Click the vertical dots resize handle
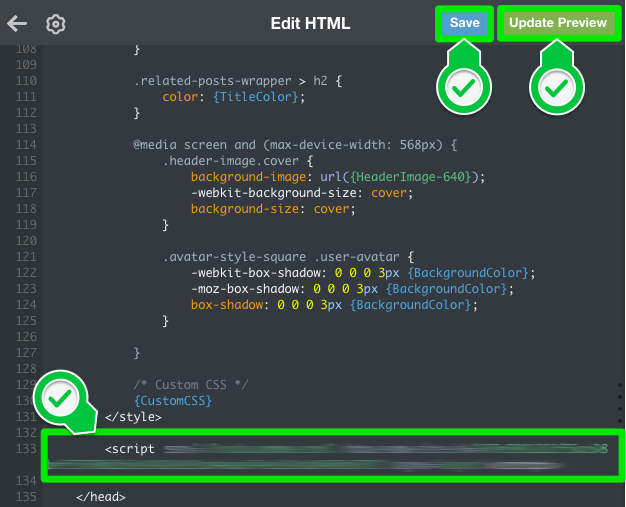 [619, 406]
